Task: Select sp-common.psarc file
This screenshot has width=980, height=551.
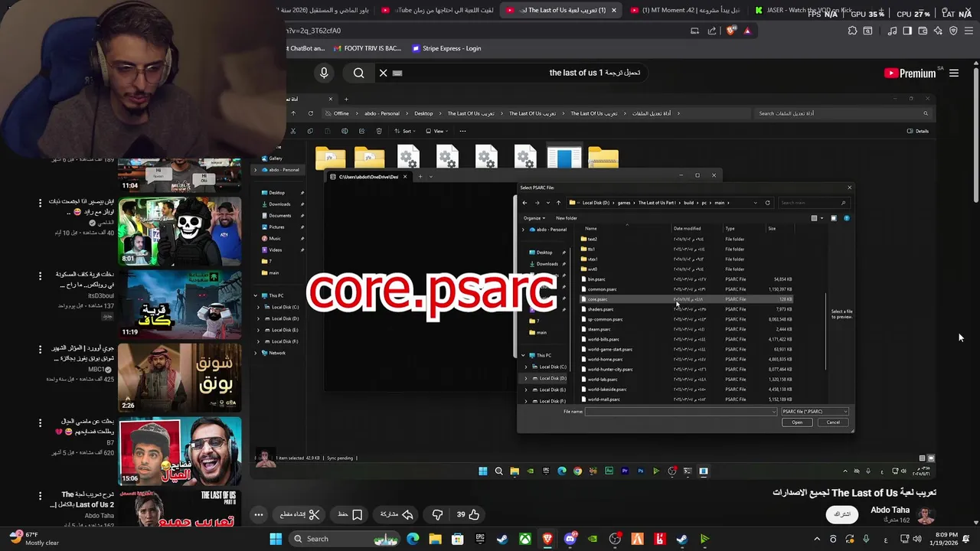Action: click(x=605, y=319)
